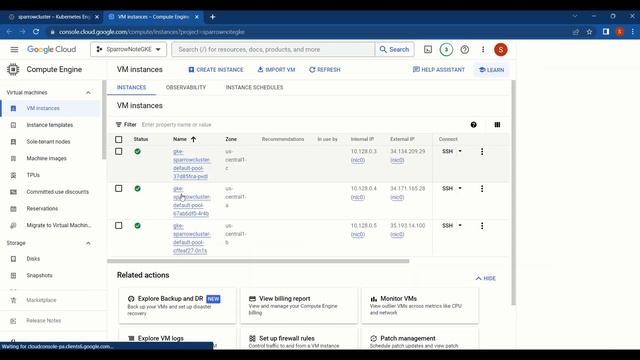Switch to the Instances tab
640x360 pixels.
(131, 87)
